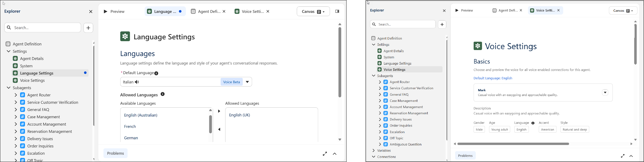This screenshot has width=644, height=162.
Task: Close Voice Settings tab in right window
Action: pyautogui.click(x=558, y=10)
